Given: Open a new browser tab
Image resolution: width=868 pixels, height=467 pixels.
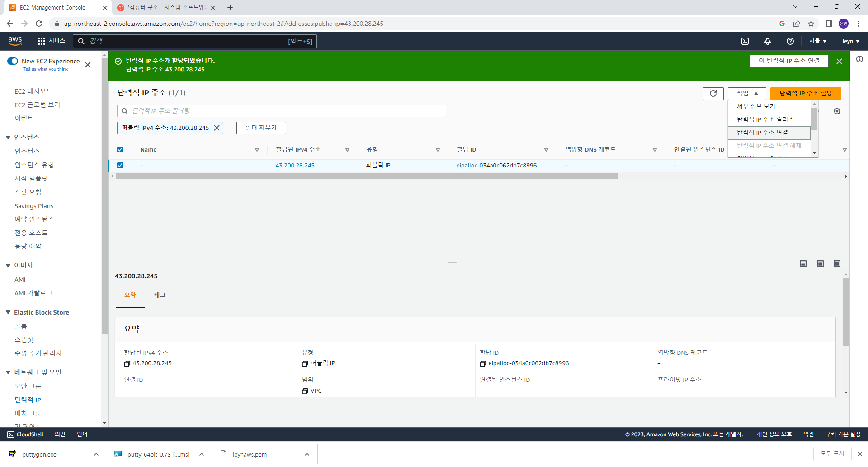Looking at the screenshot, I should pyautogui.click(x=230, y=8).
